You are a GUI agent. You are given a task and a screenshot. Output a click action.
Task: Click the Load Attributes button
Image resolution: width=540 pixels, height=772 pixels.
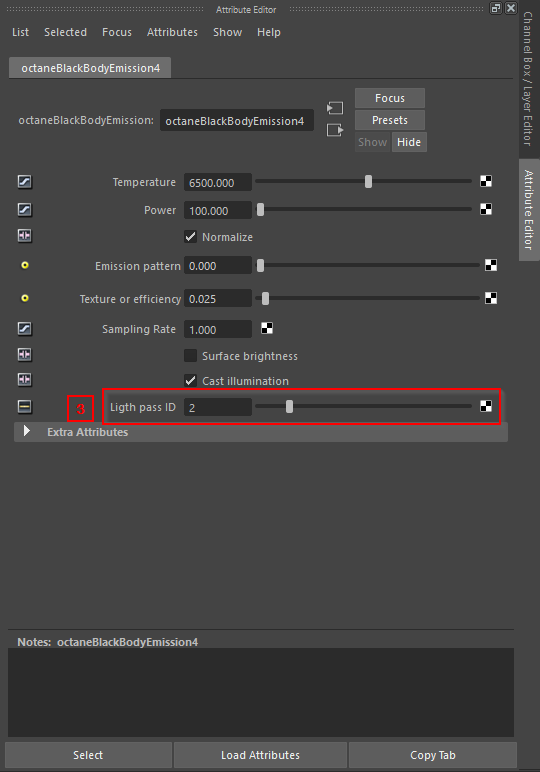pyautogui.click(x=260, y=755)
